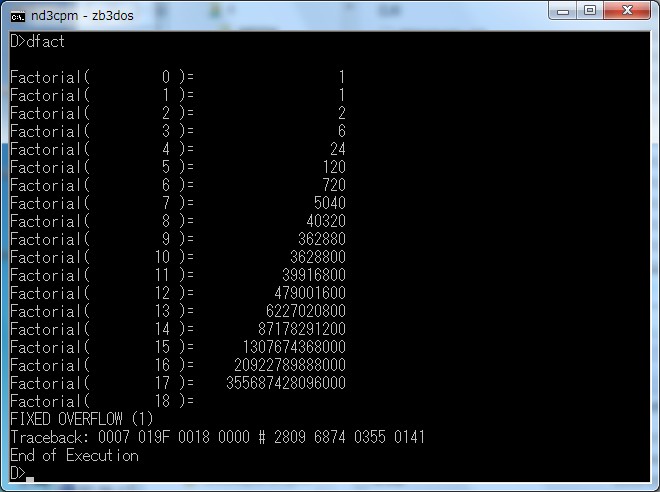This screenshot has width=660, height=492.
Task: Click the vertical scrollbar track
Action: click(x=644, y=250)
